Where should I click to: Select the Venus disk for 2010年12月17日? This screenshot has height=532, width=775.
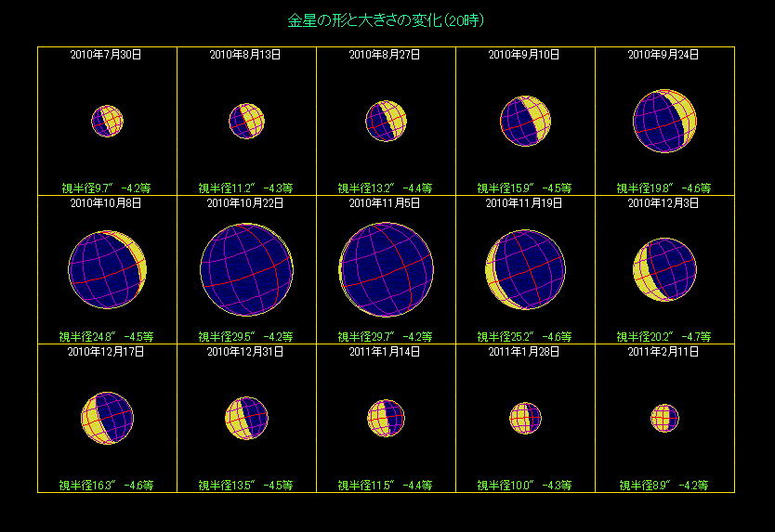point(107,418)
